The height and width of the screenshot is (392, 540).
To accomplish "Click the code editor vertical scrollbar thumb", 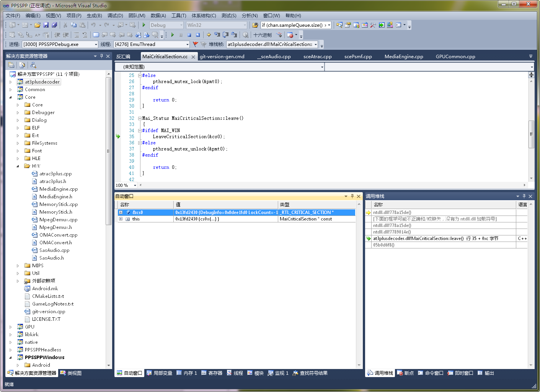I will (x=531, y=134).
